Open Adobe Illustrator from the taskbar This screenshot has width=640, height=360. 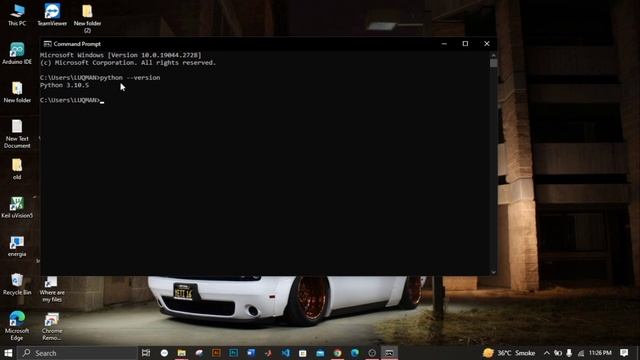[x=216, y=353]
